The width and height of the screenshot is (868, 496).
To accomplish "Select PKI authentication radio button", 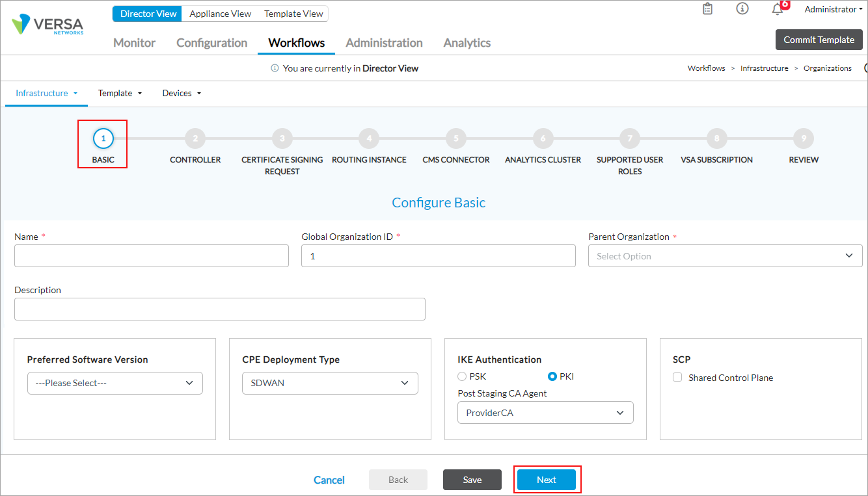I will click(552, 376).
